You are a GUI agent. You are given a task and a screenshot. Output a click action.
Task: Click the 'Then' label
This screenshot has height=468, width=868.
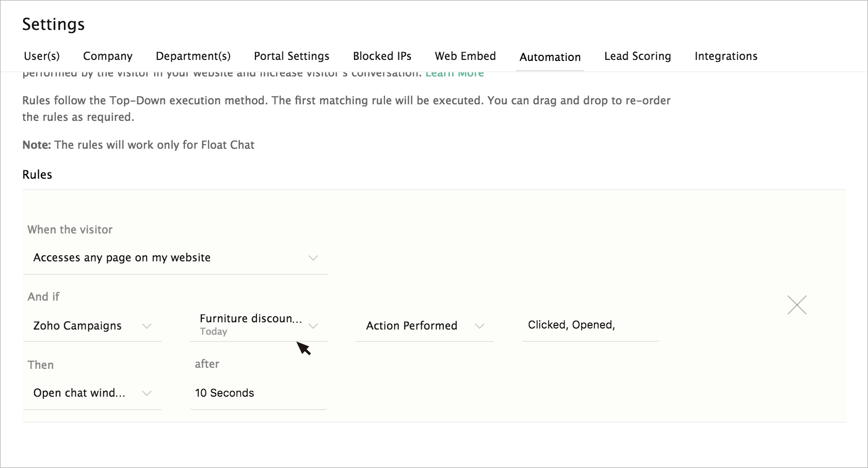(41, 365)
